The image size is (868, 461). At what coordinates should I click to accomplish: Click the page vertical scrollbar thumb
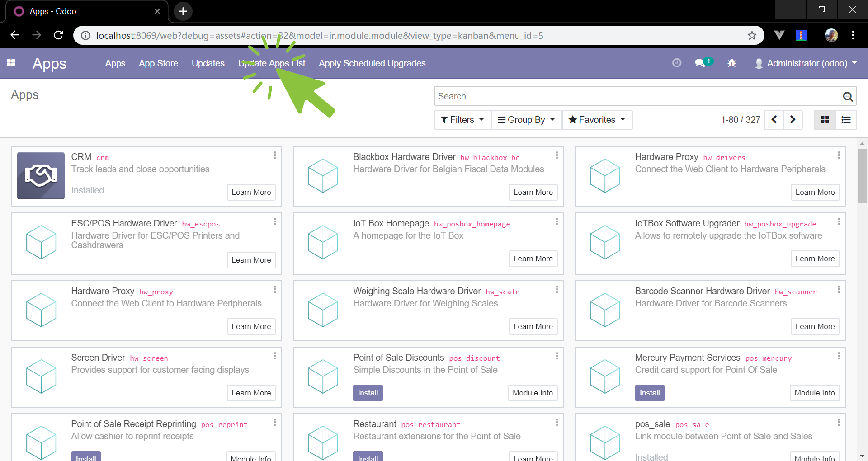[x=862, y=176]
